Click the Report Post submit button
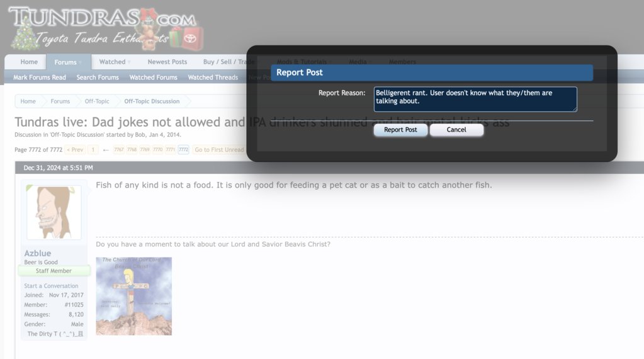 (400, 130)
